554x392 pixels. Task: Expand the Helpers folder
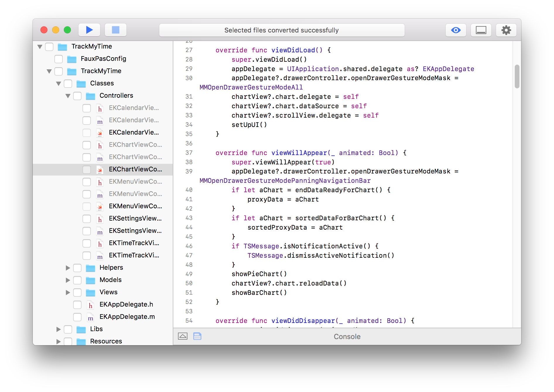click(x=68, y=267)
